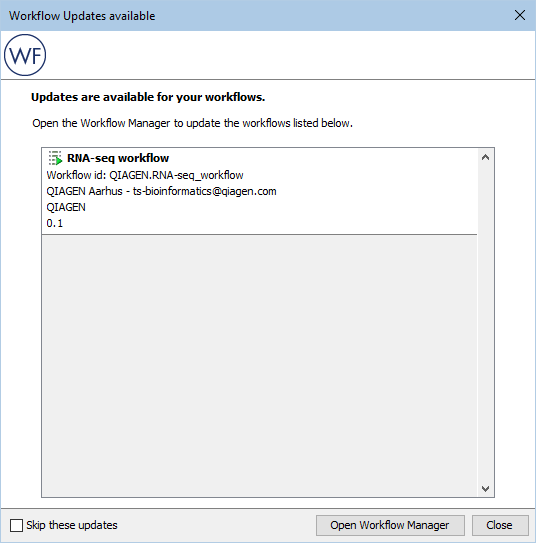This screenshot has height=543, width=536.
Task: Click the 'Updates are available for your workflows.' heading
Action: pyautogui.click(x=148, y=97)
